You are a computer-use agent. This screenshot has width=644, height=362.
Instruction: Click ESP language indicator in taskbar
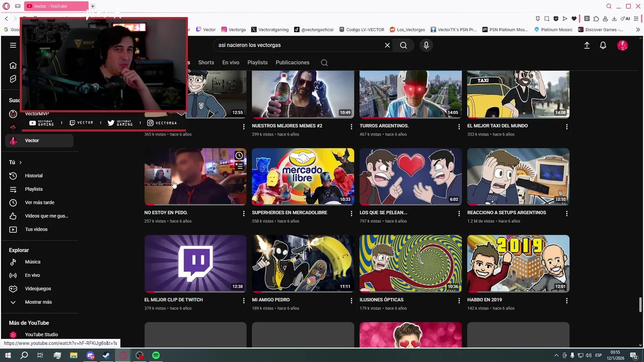pyautogui.click(x=599, y=355)
